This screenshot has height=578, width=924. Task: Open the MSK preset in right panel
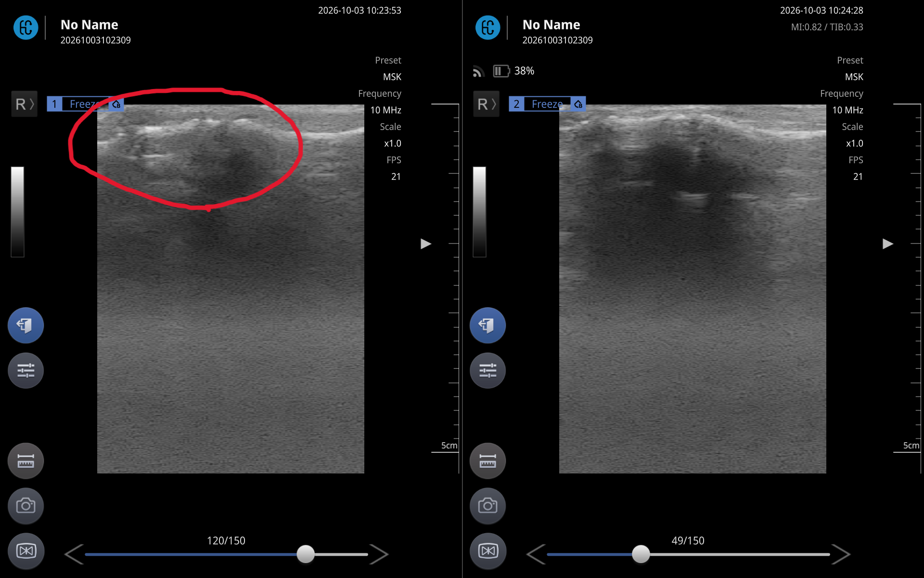[854, 77]
